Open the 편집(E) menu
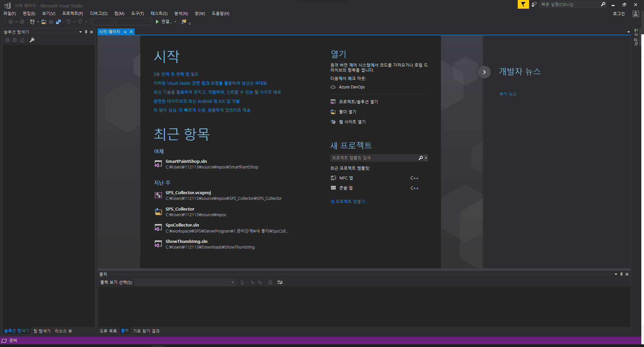The height and width of the screenshot is (347, 644). coord(29,14)
